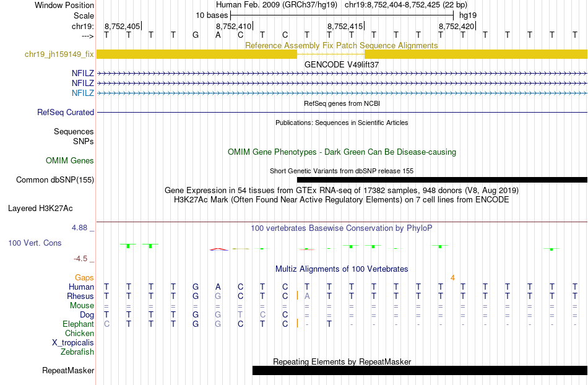This screenshot has width=588, height=385.
Task: Click the 100 Vert. Cons label
Action: (x=35, y=243)
